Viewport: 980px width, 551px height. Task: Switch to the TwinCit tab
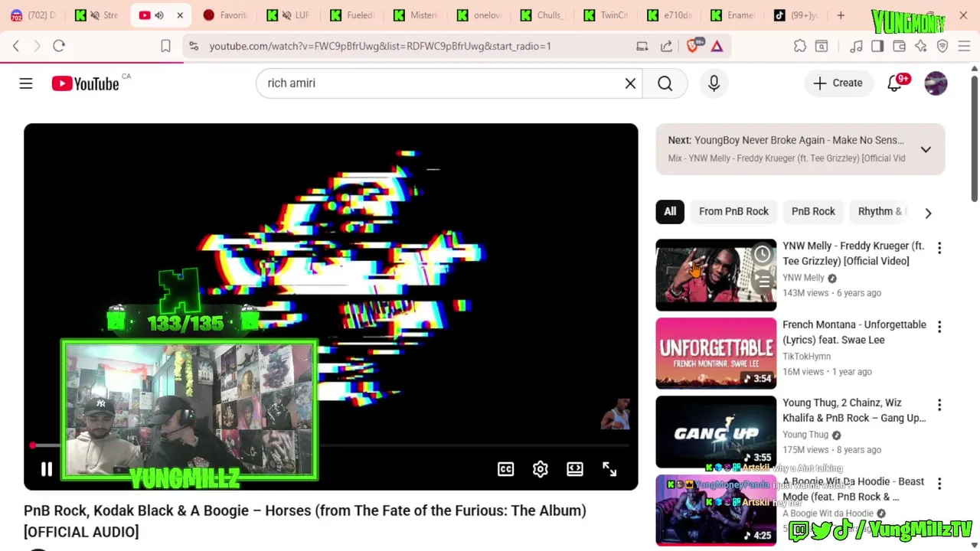tap(606, 15)
